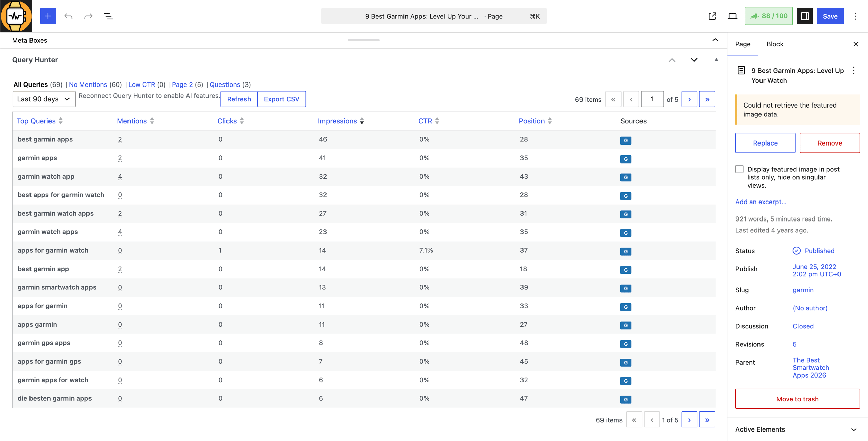Grab the meta boxes resize handle
The image size is (868, 441).
point(363,40)
